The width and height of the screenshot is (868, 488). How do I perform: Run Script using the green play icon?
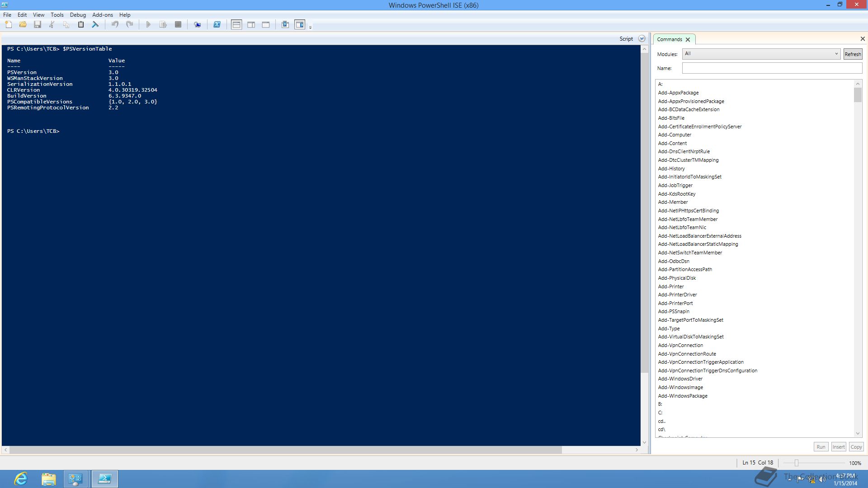pos(148,24)
